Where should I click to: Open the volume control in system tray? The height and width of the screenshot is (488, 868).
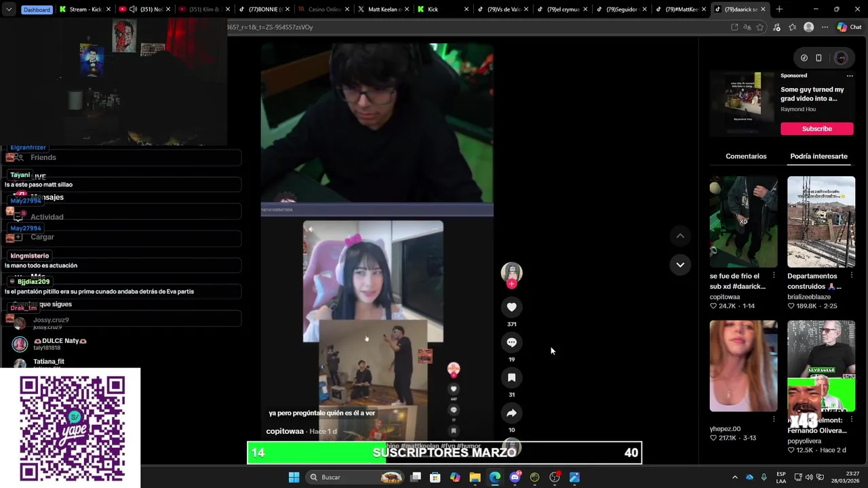(810, 477)
